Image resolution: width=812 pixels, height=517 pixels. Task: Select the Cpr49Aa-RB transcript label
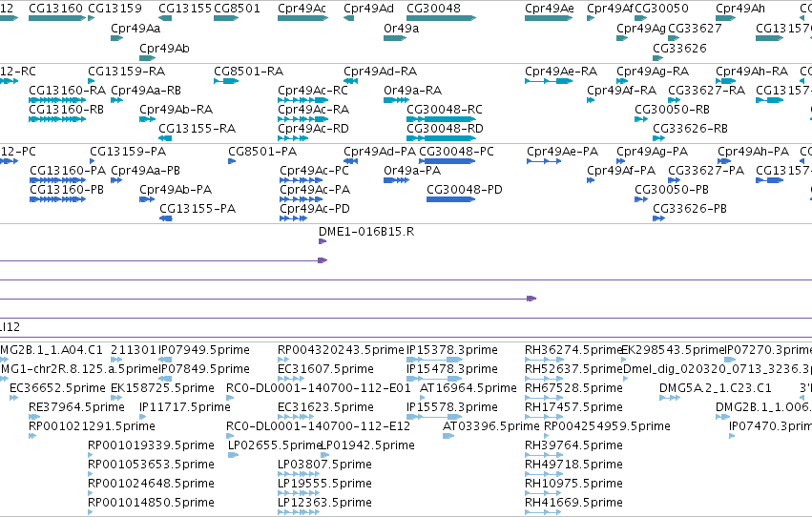[x=146, y=91]
